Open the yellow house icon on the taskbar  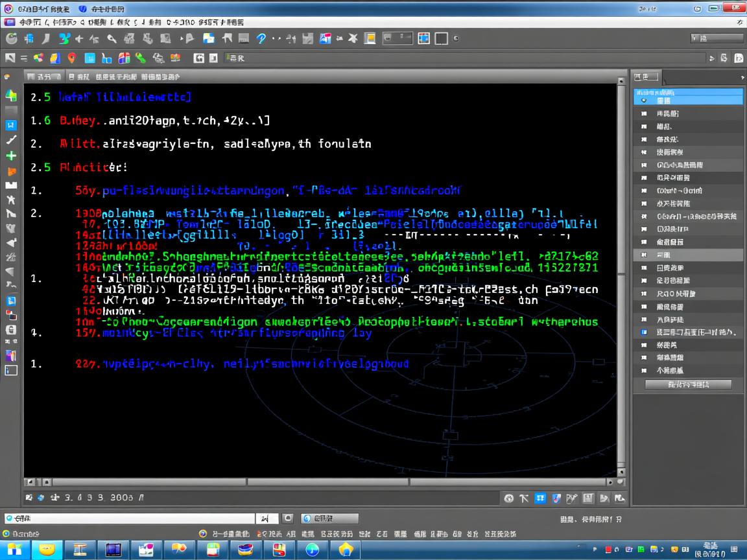(x=346, y=550)
